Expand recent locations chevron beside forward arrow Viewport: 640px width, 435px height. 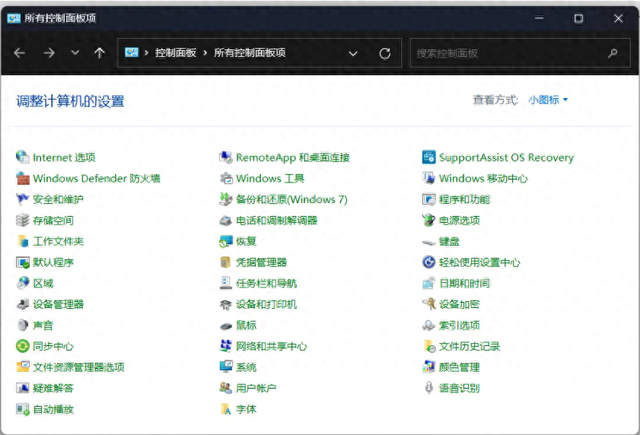pyautogui.click(x=75, y=53)
